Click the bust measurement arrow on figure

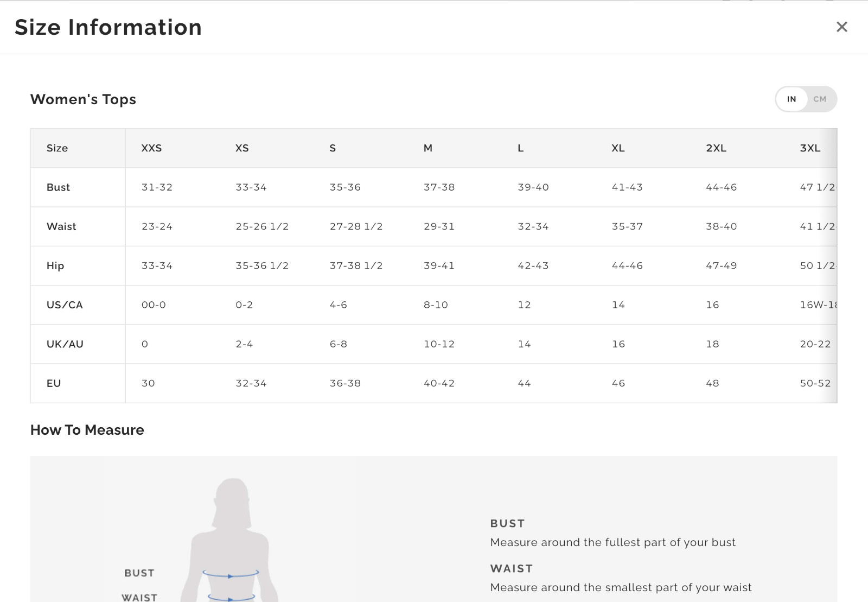click(231, 574)
